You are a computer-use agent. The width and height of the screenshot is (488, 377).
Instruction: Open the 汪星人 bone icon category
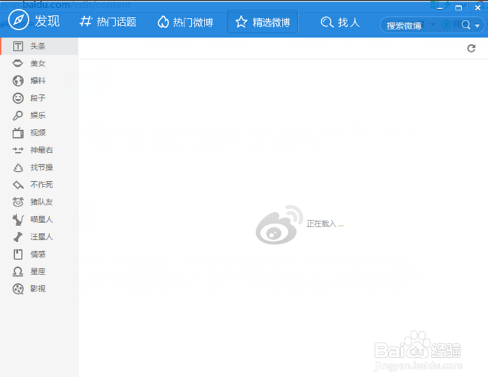click(x=18, y=237)
